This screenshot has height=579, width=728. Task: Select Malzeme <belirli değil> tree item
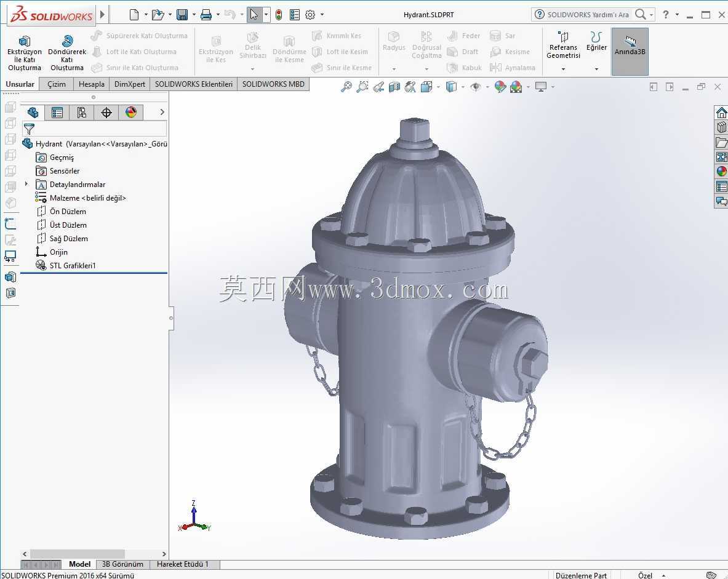click(x=81, y=198)
